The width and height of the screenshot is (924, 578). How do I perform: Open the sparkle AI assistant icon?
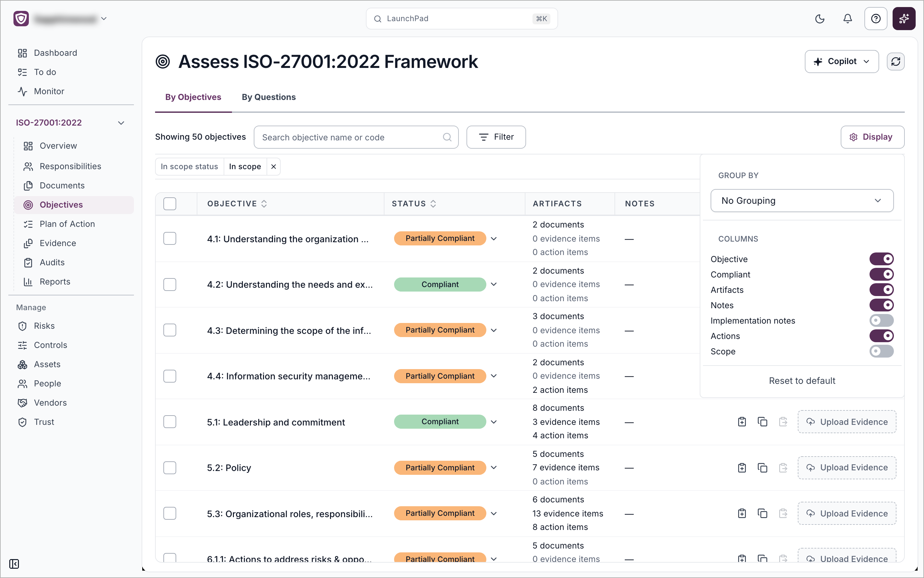pos(904,19)
